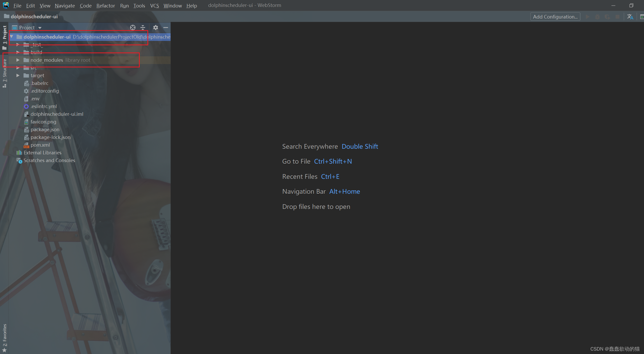
Task: Open the Refactor menu
Action: 105,5
